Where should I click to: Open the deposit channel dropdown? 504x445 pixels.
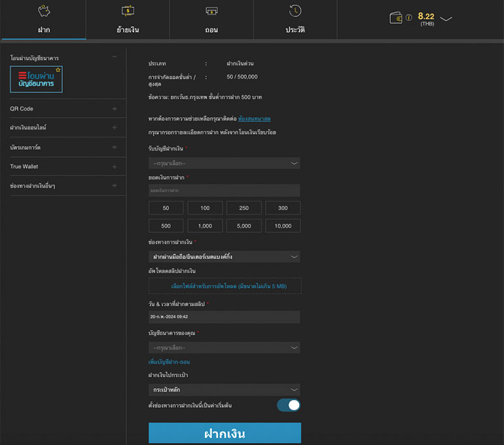tap(224, 257)
